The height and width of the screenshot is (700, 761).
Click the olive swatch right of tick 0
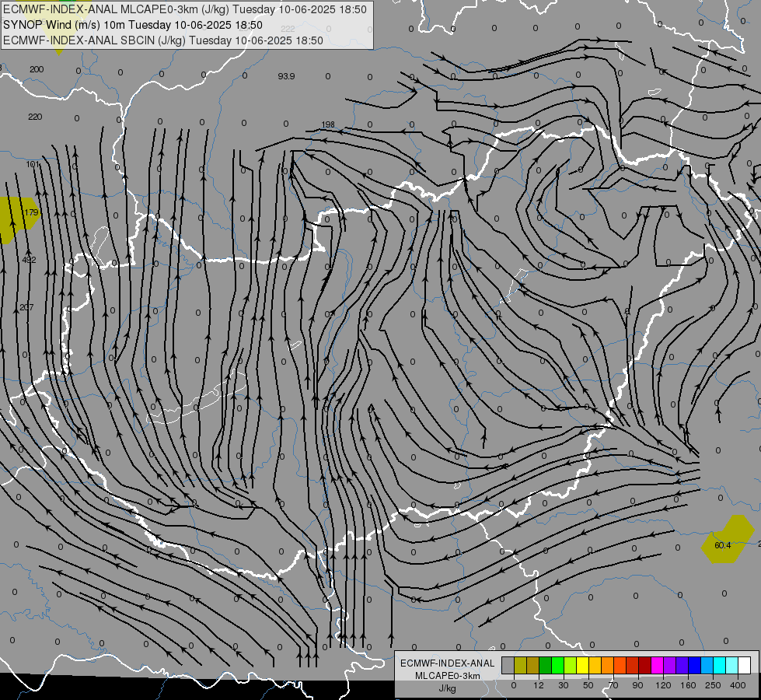pos(520,666)
